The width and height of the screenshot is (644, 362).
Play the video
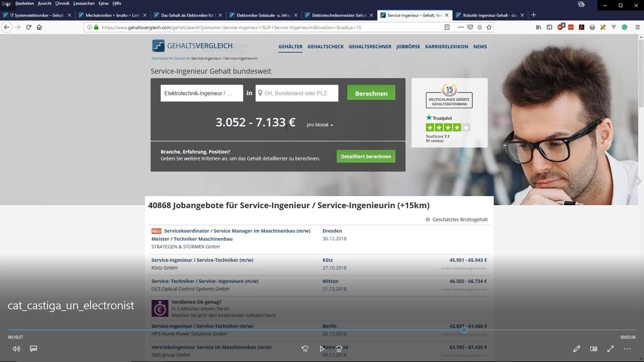(322, 348)
